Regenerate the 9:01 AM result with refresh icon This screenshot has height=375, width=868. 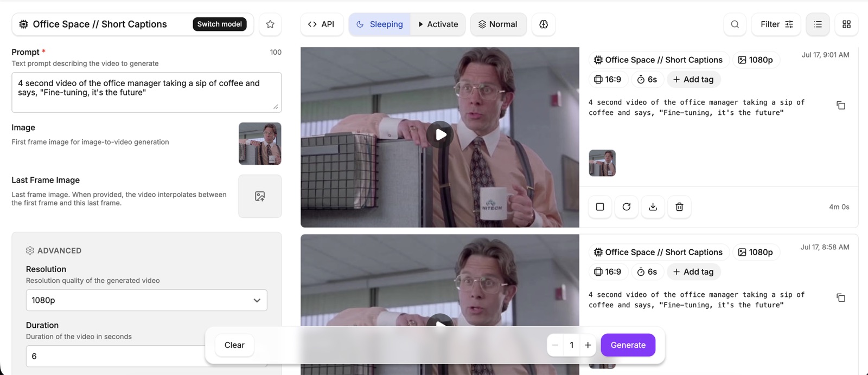tap(627, 207)
